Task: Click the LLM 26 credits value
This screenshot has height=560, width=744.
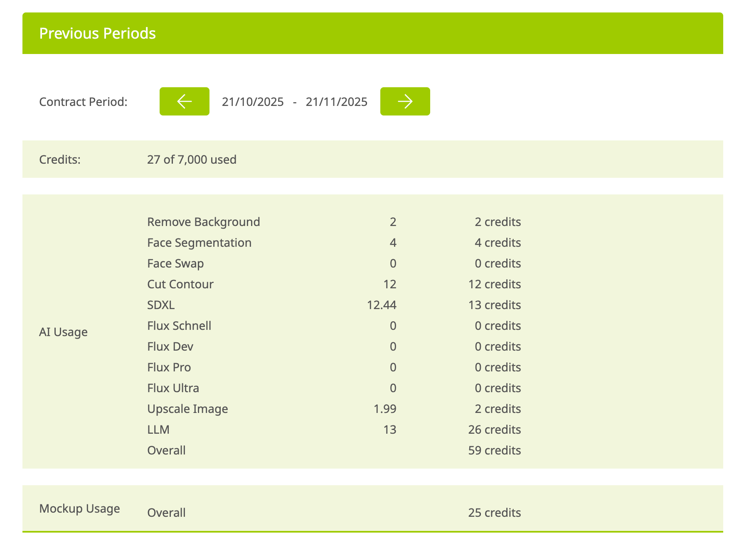Action: click(494, 430)
